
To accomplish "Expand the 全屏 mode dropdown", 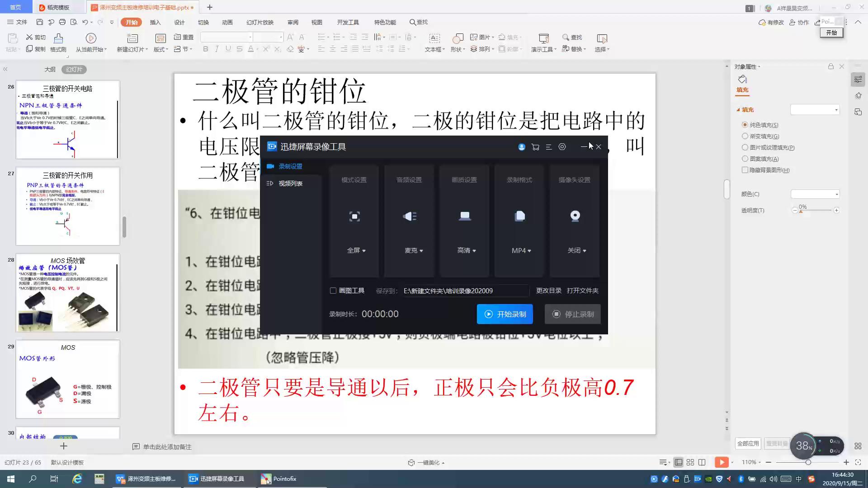I will tap(356, 250).
